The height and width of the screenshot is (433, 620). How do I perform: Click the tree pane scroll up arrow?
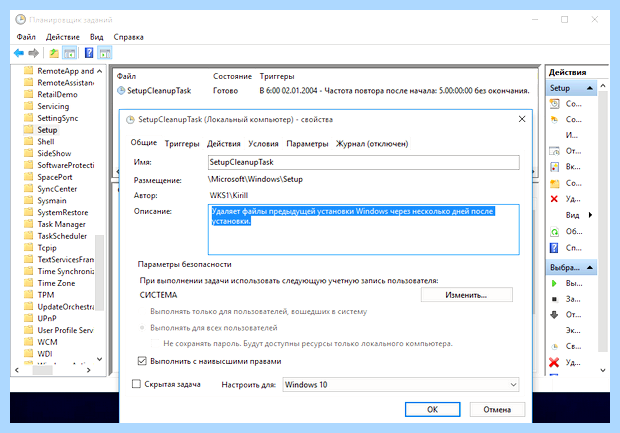point(100,71)
